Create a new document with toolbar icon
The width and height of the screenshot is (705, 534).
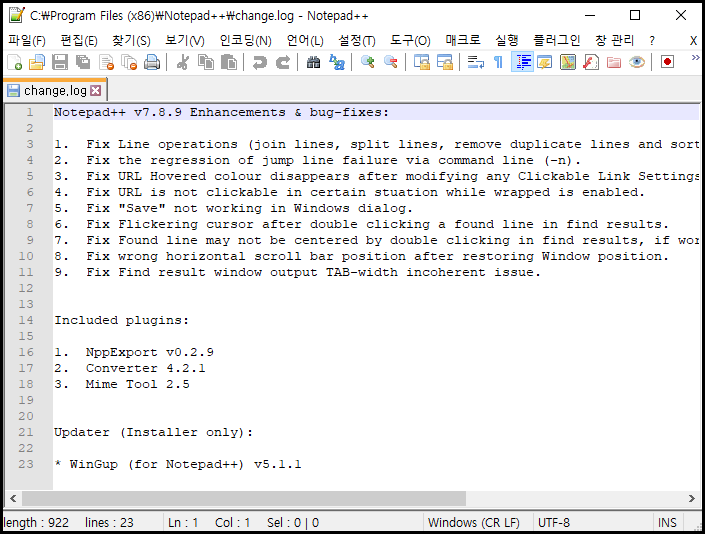point(15,62)
